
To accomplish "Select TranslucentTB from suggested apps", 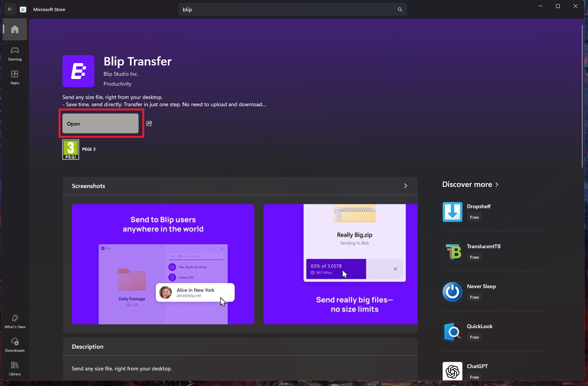I will click(x=483, y=246).
